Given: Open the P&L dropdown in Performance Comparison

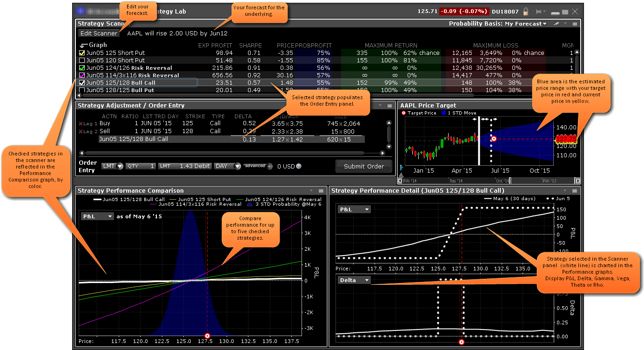Looking at the screenshot, I should point(97,216).
